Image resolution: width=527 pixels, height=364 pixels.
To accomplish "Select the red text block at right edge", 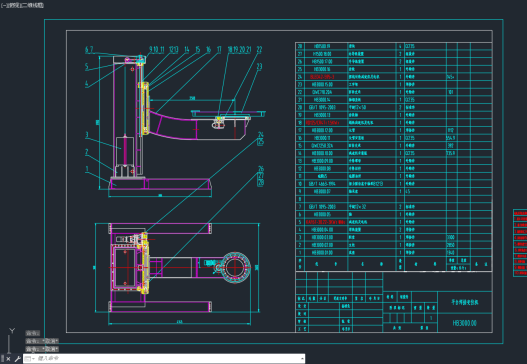I will pos(520,243).
